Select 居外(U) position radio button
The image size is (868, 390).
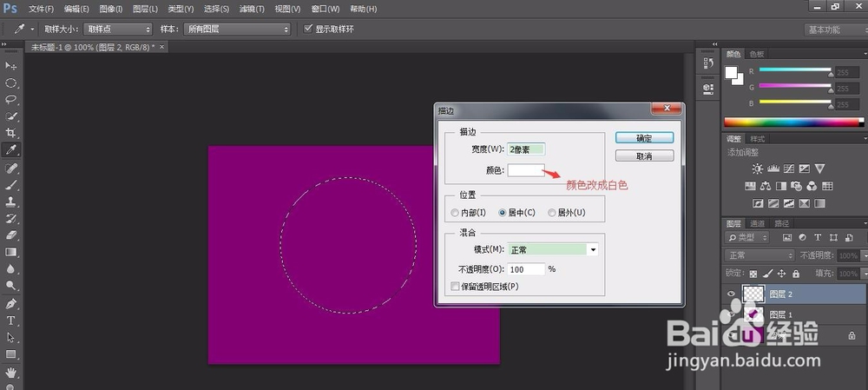pyautogui.click(x=552, y=213)
